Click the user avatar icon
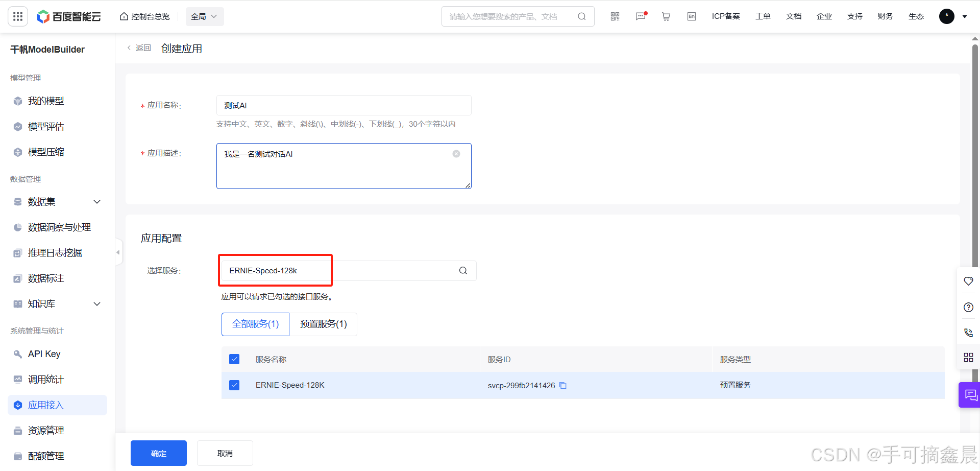 (947, 16)
